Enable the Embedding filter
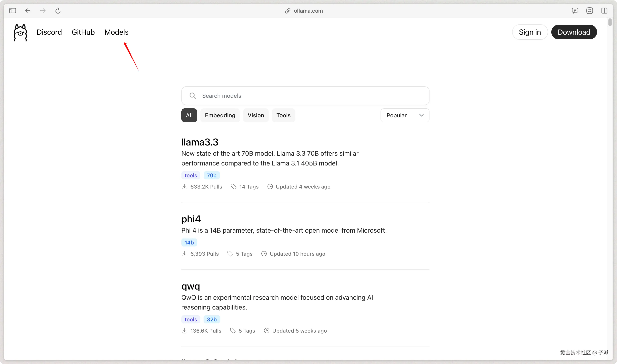This screenshot has height=364, width=617. click(x=220, y=115)
